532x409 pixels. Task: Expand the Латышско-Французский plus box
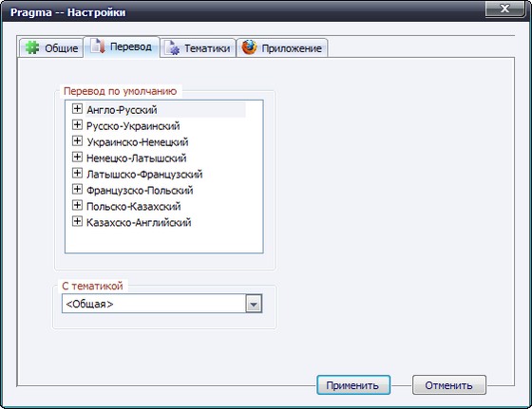[x=77, y=173]
